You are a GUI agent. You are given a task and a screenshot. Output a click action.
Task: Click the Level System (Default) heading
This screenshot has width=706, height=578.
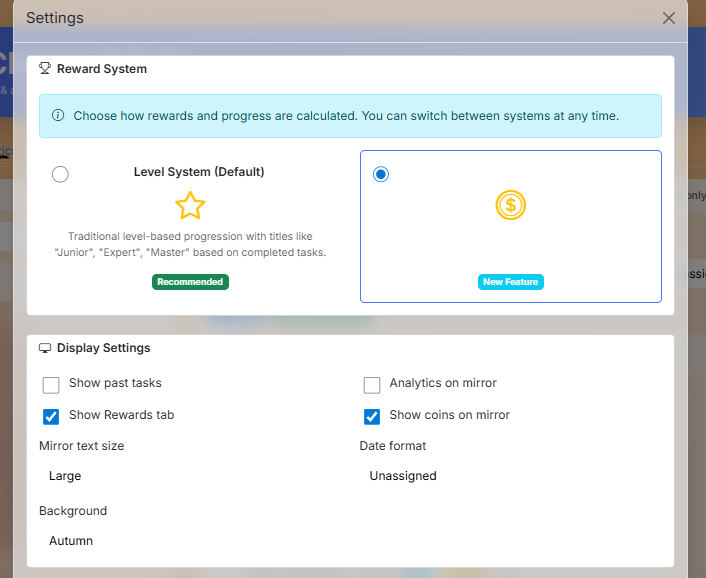click(x=199, y=172)
